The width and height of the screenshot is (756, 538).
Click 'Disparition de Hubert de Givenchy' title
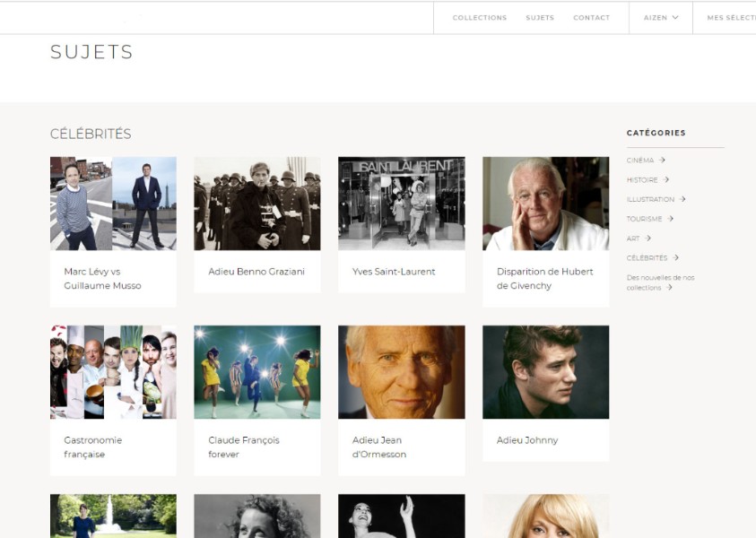click(x=545, y=279)
